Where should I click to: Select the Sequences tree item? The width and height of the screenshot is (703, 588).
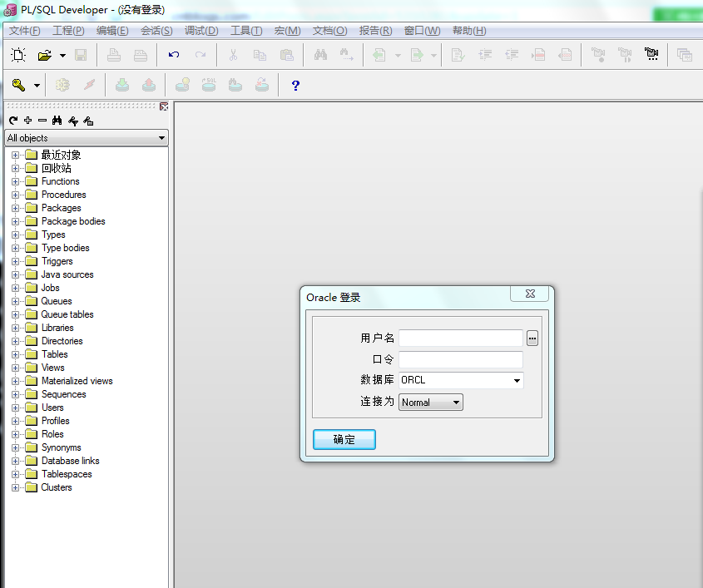pyautogui.click(x=64, y=394)
